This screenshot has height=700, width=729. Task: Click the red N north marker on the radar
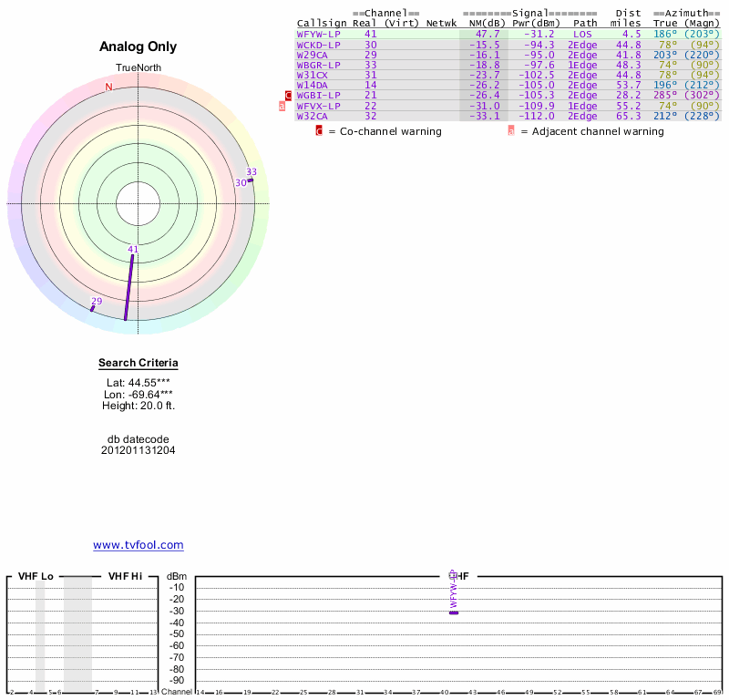(109, 87)
